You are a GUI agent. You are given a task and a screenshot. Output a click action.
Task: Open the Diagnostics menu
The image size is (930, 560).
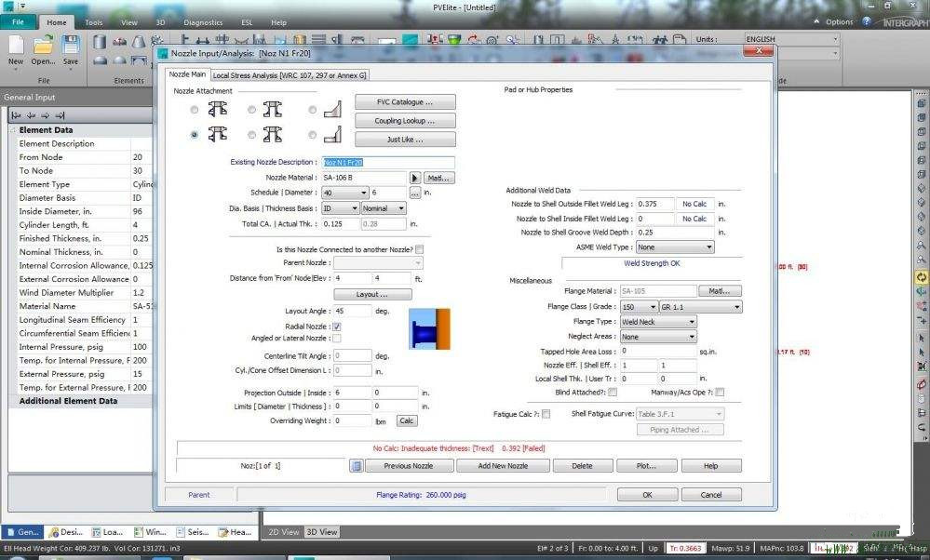201,22
